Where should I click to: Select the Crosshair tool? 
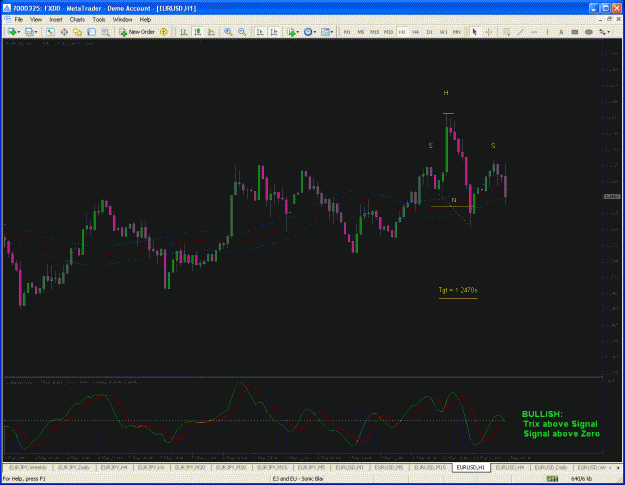489,32
